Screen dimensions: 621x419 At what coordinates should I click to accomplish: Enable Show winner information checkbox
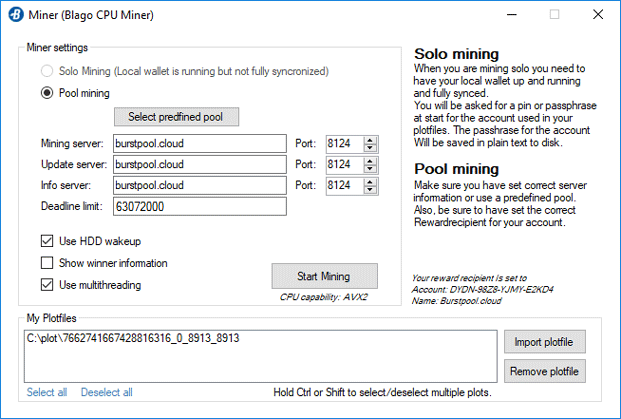(x=47, y=263)
